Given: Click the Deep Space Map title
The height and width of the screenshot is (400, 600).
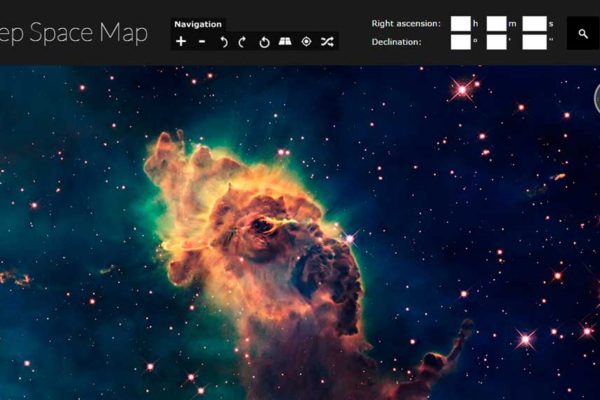Looking at the screenshot, I should pos(73,33).
